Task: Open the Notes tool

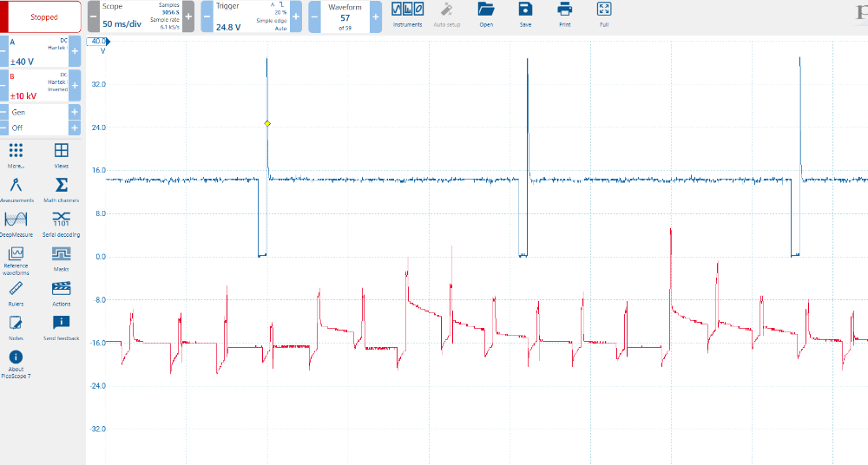Action: tap(16, 326)
